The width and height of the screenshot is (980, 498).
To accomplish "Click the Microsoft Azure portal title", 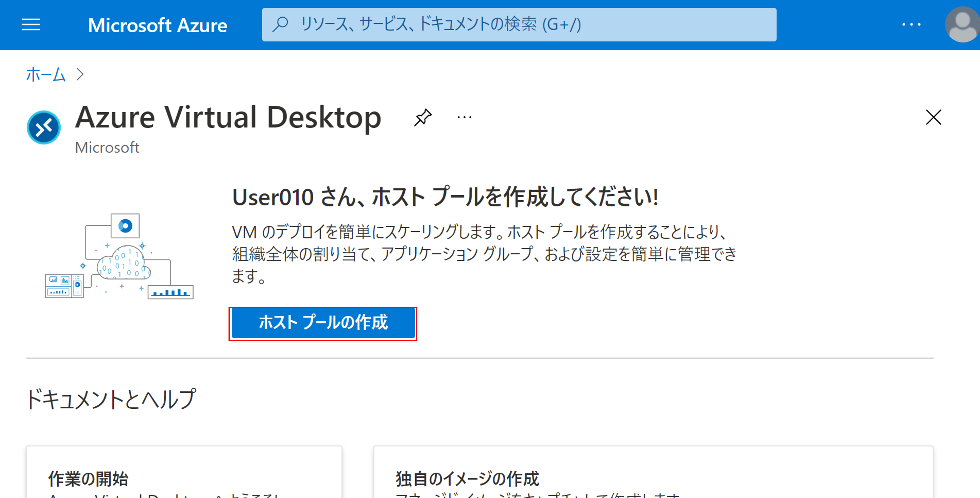I will click(x=157, y=25).
